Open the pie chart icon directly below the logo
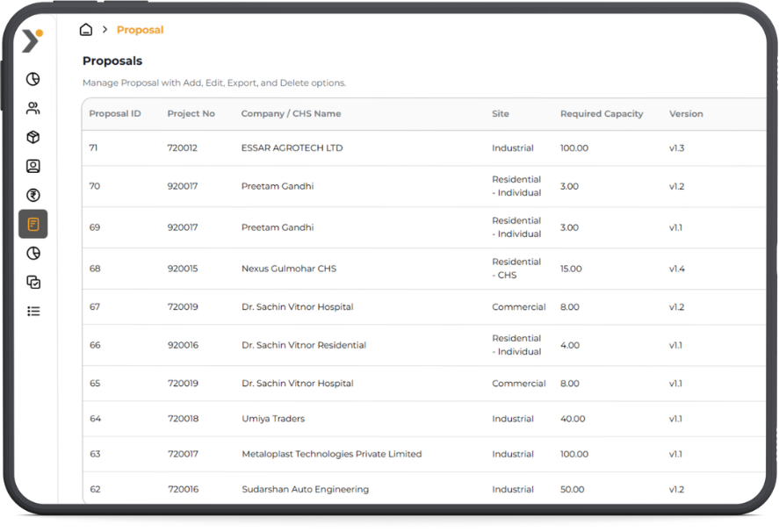Viewport: 779px width, 532px height. coord(33,79)
